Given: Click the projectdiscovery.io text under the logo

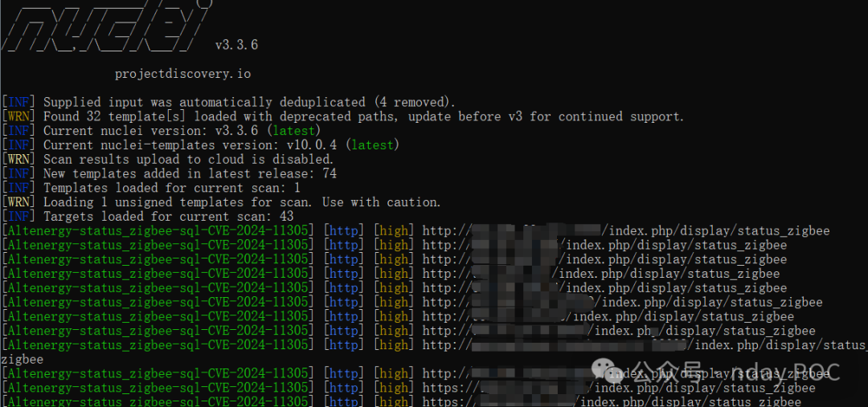Looking at the screenshot, I should (182, 74).
